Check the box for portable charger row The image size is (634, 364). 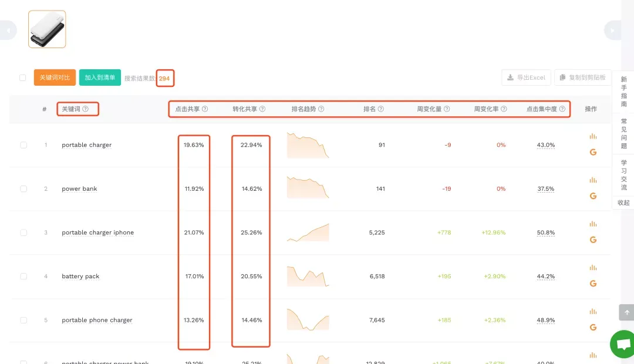tap(23, 145)
